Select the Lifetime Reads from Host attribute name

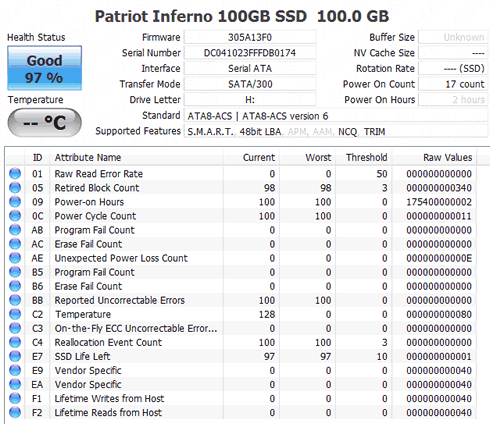tap(108, 413)
